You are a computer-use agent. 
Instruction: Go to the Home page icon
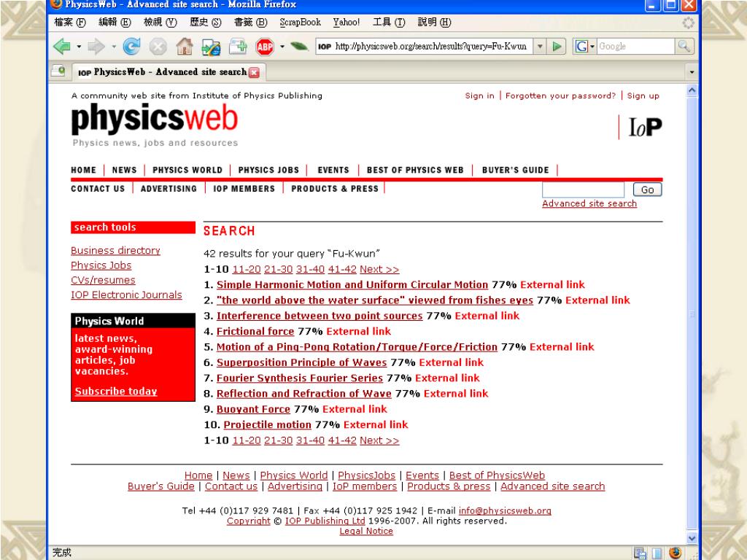coord(185,47)
